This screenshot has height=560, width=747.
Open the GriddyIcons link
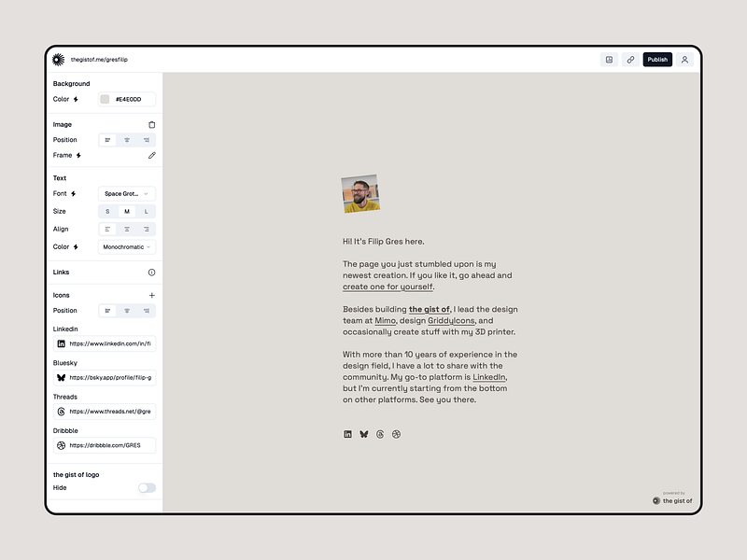[451, 320]
